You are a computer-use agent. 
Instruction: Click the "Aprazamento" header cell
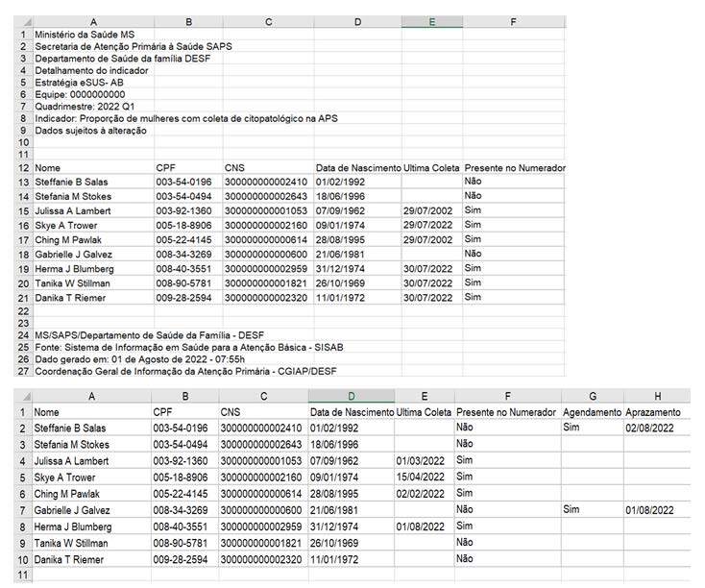(x=656, y=411)
